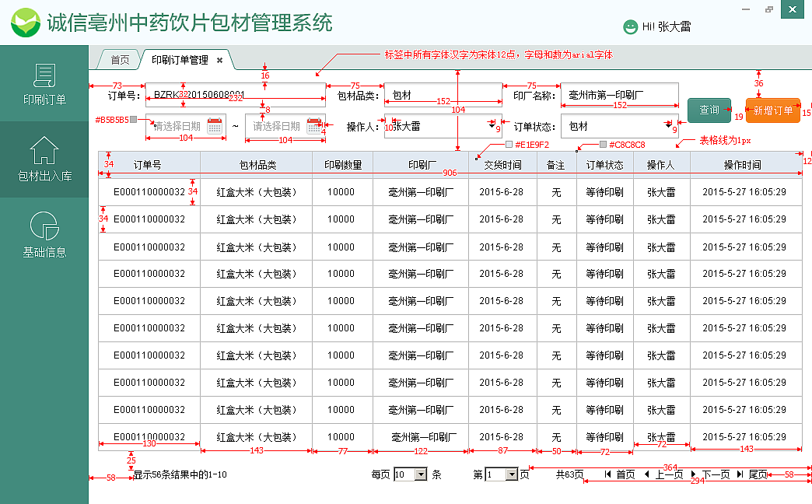Close the 印刷订单管理 tab

coord(219,60)
